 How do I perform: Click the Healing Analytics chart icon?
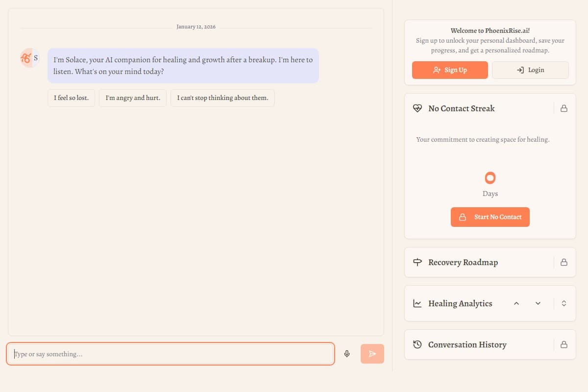point(417,303)
